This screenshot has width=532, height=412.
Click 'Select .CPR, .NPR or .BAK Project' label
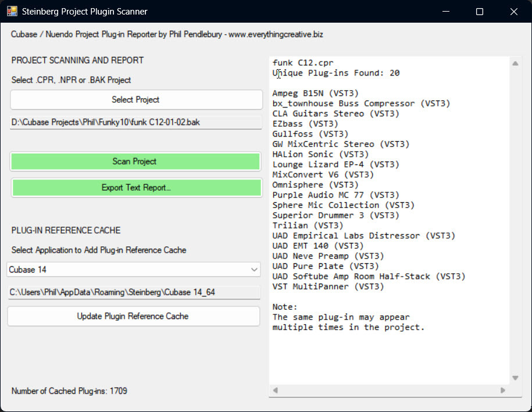pyautogui.click(x=72, y=80)
